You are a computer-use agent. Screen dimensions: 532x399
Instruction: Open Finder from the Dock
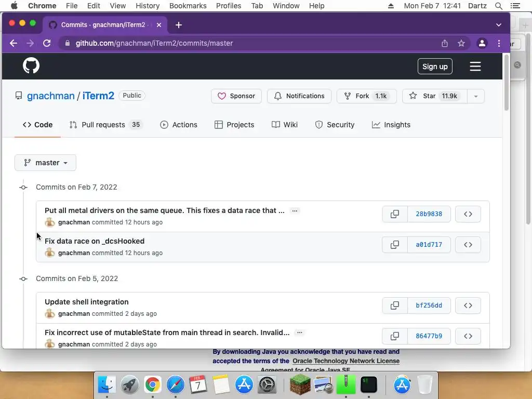(107, 384)
